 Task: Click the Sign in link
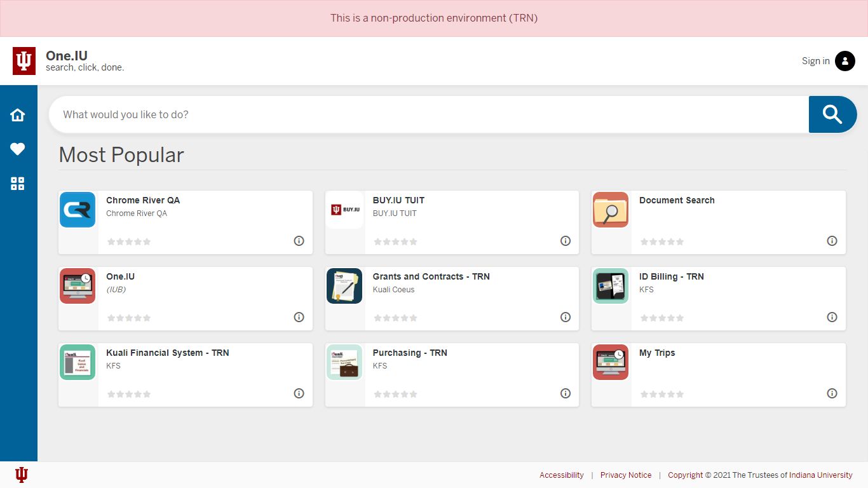pos(815,61)
